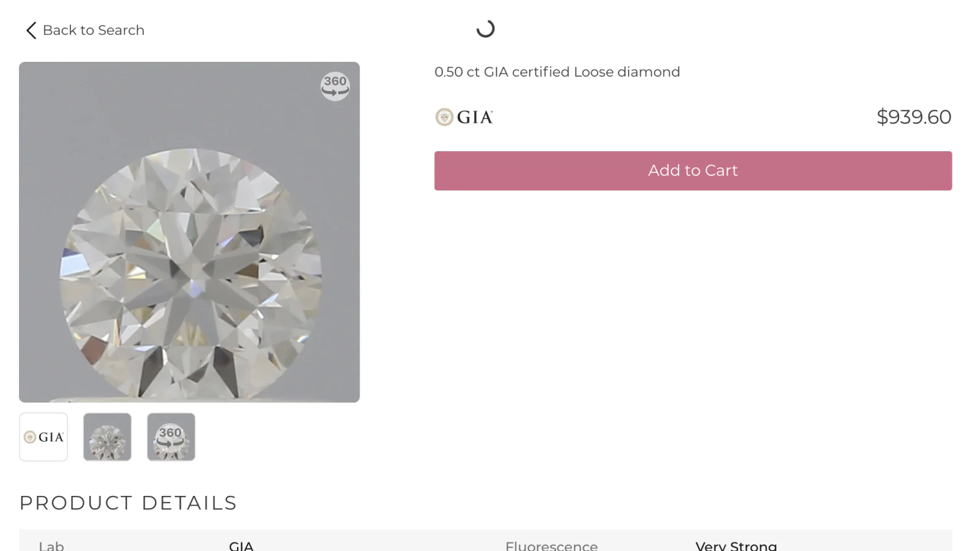Screen dimensions: 980x551
Task: Click the Lab label in details table
Action: click(51, 545)
